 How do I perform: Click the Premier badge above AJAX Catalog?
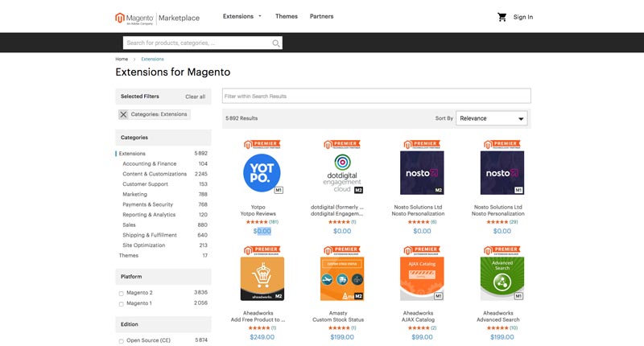point(422,250)
